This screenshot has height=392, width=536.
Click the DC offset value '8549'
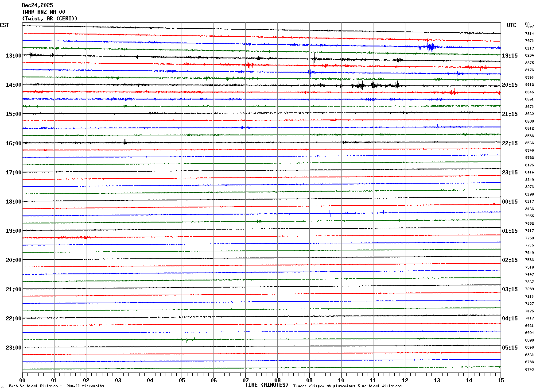(x=529, y=150)
